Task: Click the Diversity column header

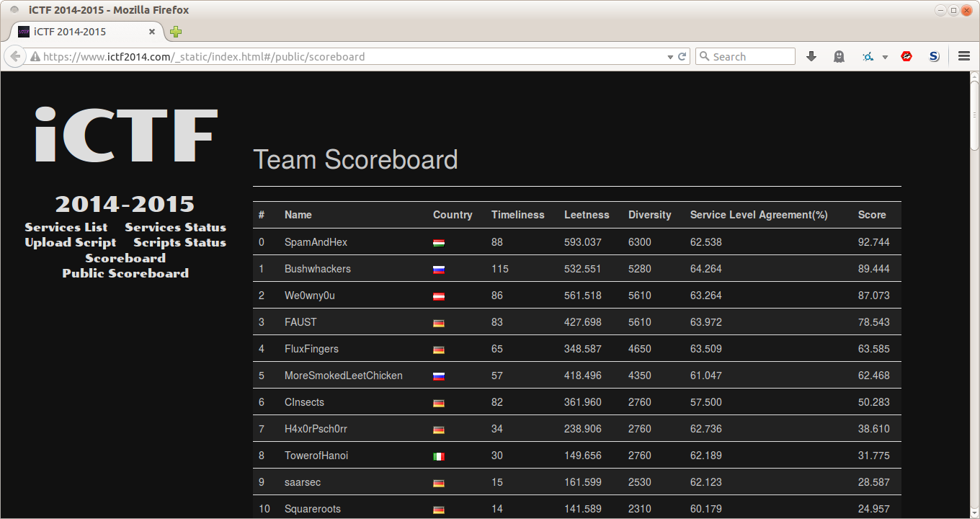Action: pos(650,215)
